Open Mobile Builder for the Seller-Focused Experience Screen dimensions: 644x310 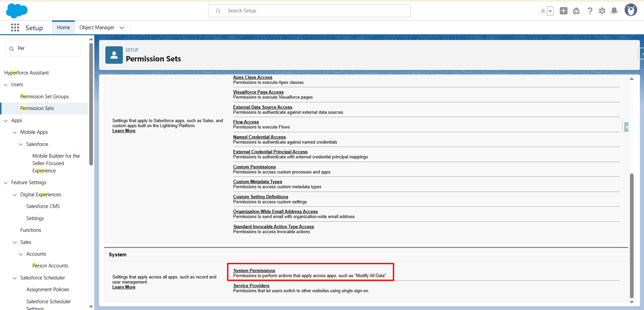click(56, 163)
